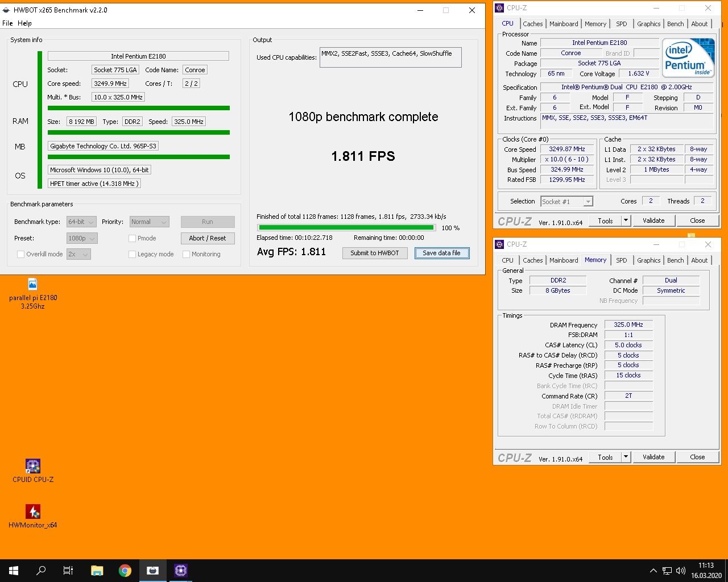Click Validate in bottom CPU-Z window
Image resolution: width=728 pixels, height=582 pixels.
click(x=653, y=457)
